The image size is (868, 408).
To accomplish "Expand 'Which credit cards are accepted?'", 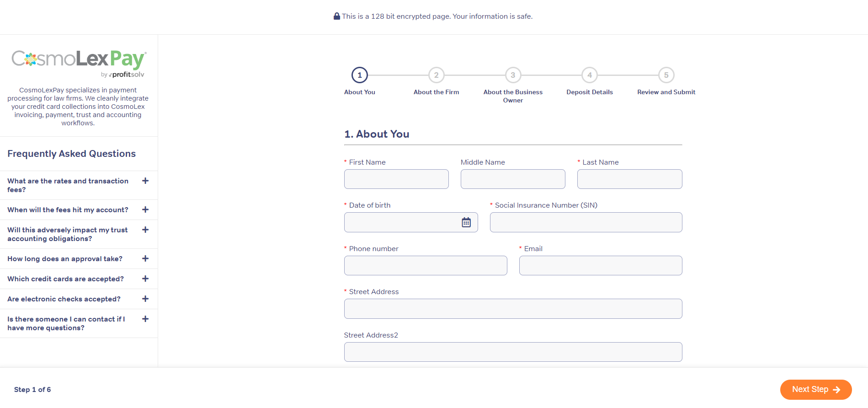I will (x=145, y=279).
